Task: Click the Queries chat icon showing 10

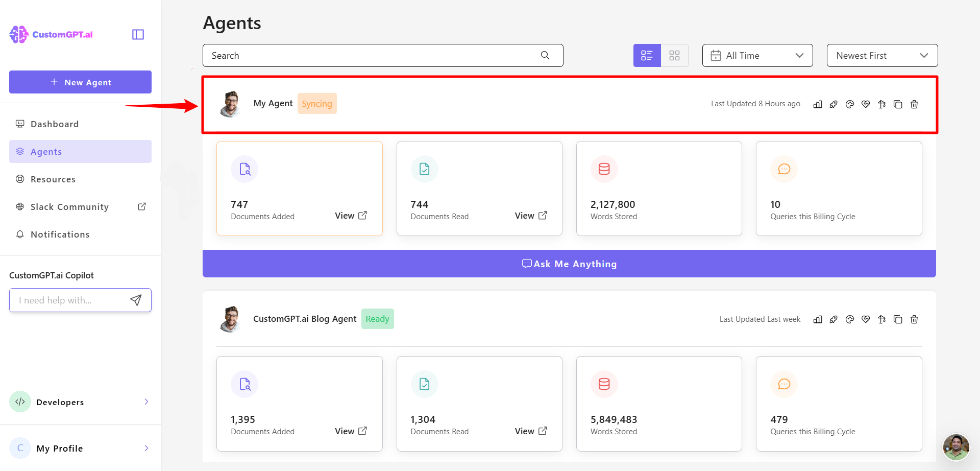Action: (784, 169)
